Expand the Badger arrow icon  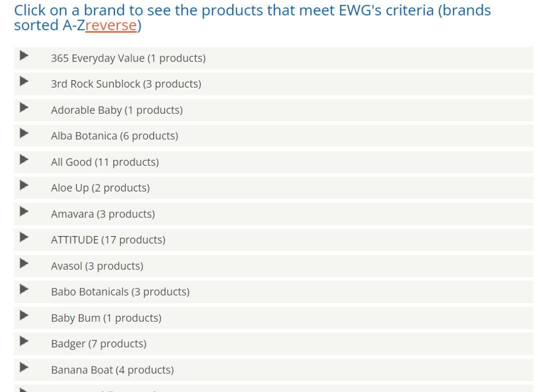(x=24, y=341)
